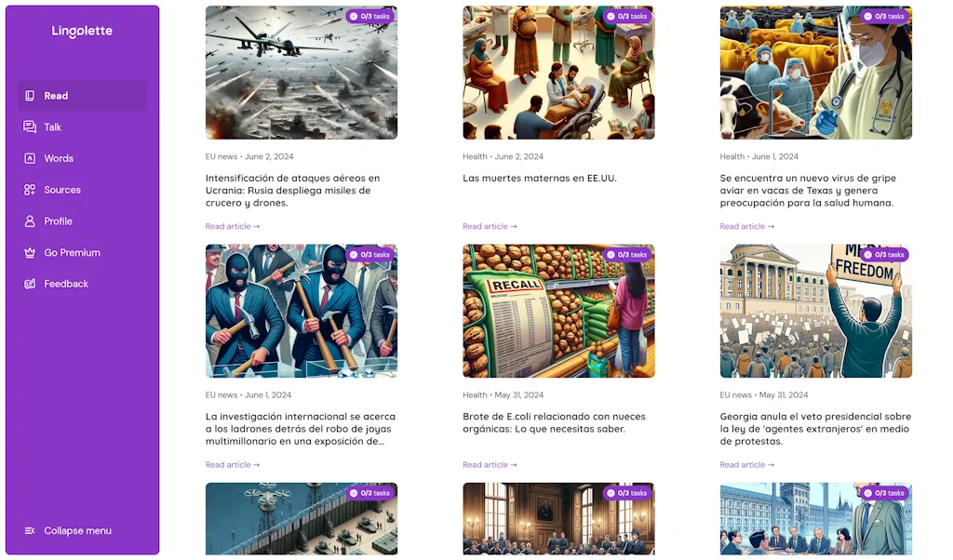Select the Words icon in sidebar
The height and width of the screenshot is (560, 953).
pos(29,158)
